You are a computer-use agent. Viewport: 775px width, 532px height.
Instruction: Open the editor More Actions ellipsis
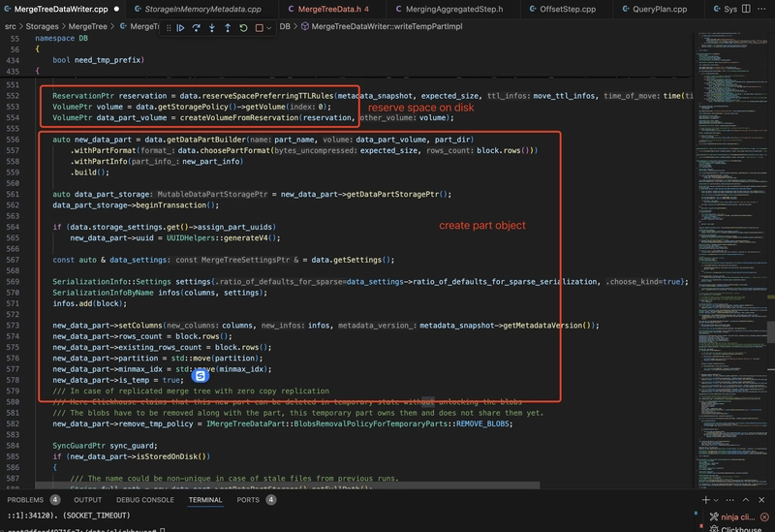coord(761,9)
